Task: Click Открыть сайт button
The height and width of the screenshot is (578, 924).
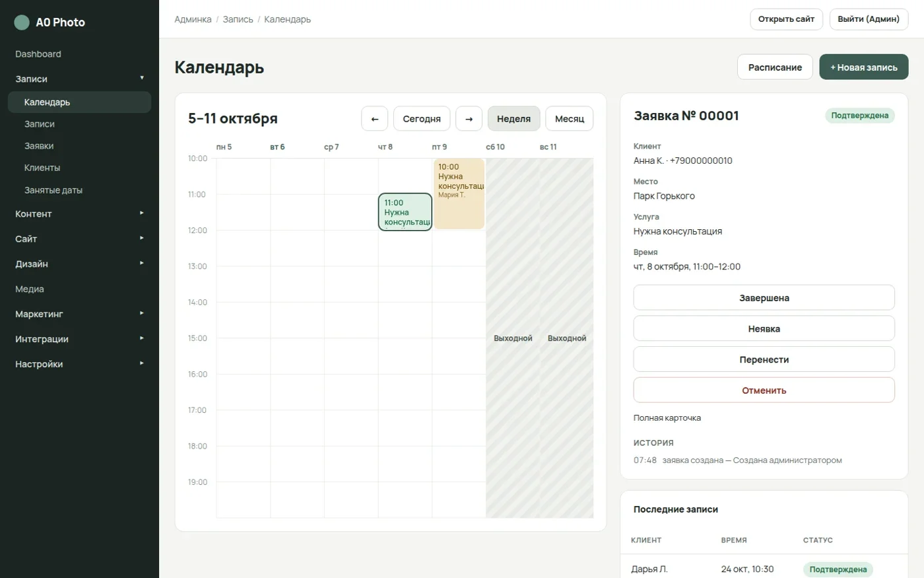Action: click(x=786, y=19)
